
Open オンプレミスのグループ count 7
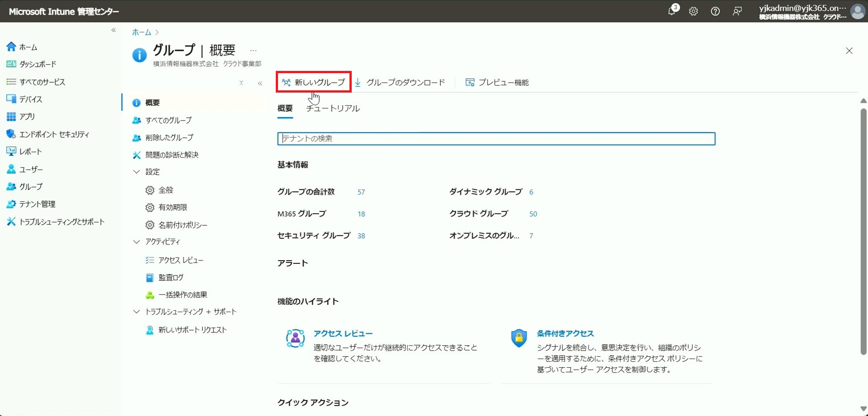click(531, 236)
